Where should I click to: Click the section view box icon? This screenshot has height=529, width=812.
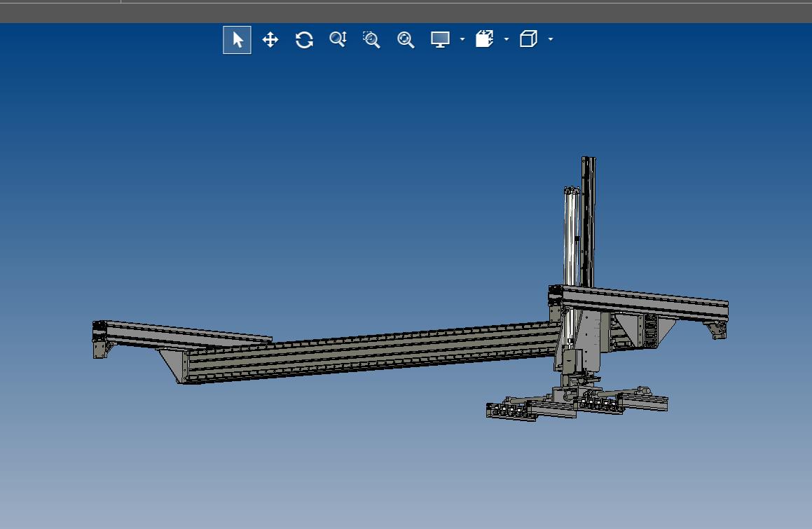[x=484, y=40]
